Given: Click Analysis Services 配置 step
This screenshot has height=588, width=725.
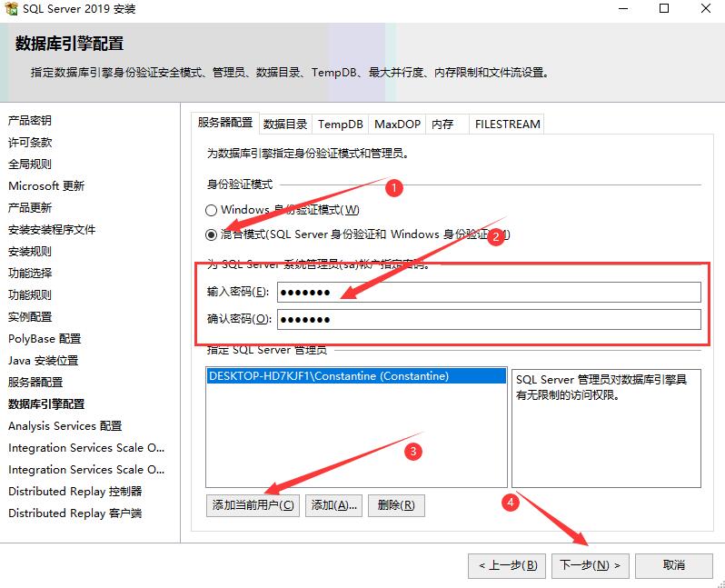Looking at the screenshot, I should (65, 425).
